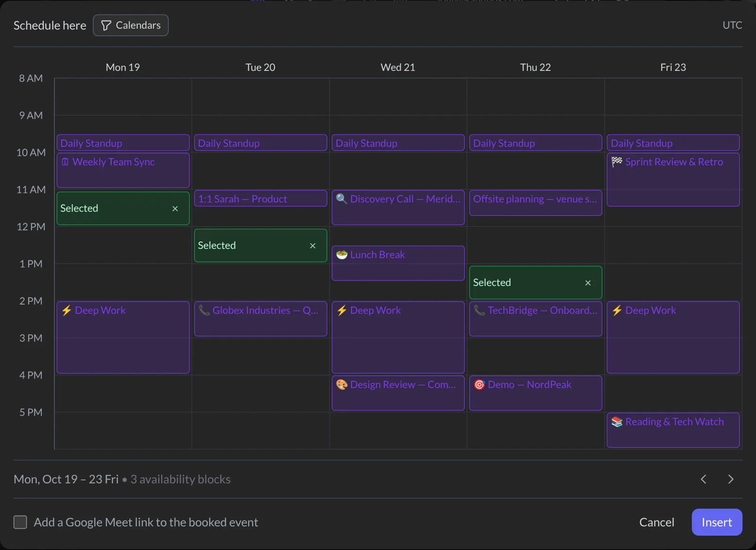The image size is (756, 550).
Task: Remove the Selected block on Thursday
Action: [588, 283]
